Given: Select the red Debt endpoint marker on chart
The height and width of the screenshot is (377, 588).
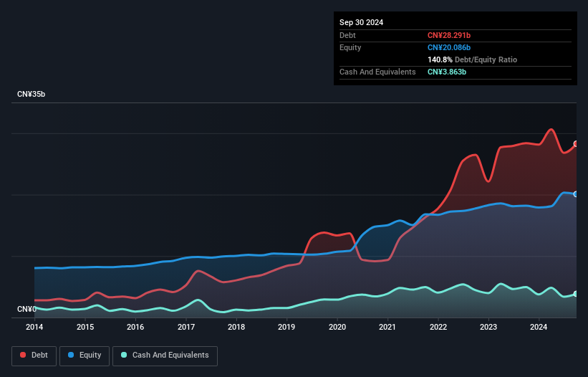Looking at the screenshot, I should point(576,143).
